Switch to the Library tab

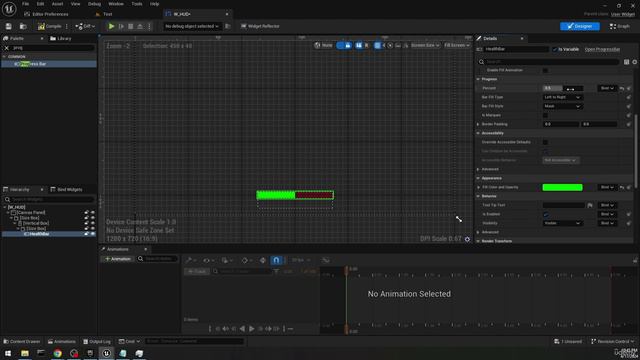click(60, 38)
